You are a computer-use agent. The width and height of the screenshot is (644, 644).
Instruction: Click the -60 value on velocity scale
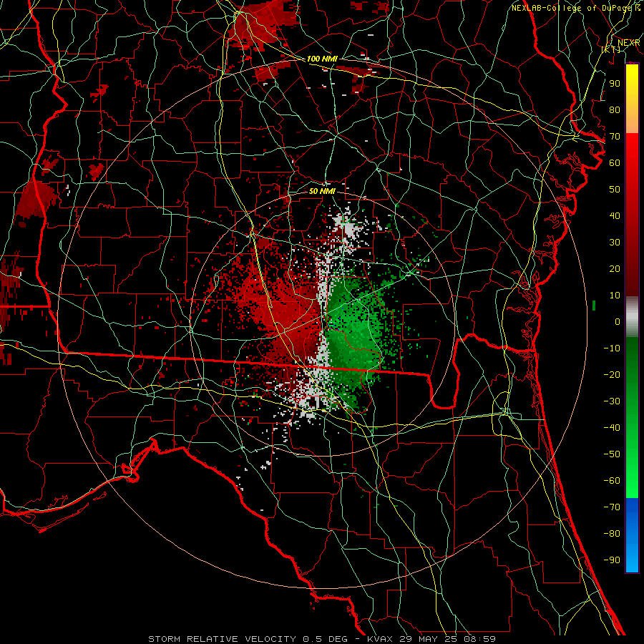(x=612, y=481)
